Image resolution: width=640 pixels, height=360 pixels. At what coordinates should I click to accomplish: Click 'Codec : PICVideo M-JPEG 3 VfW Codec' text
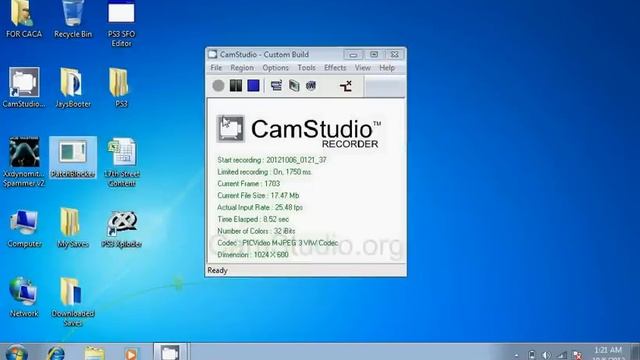278,243
